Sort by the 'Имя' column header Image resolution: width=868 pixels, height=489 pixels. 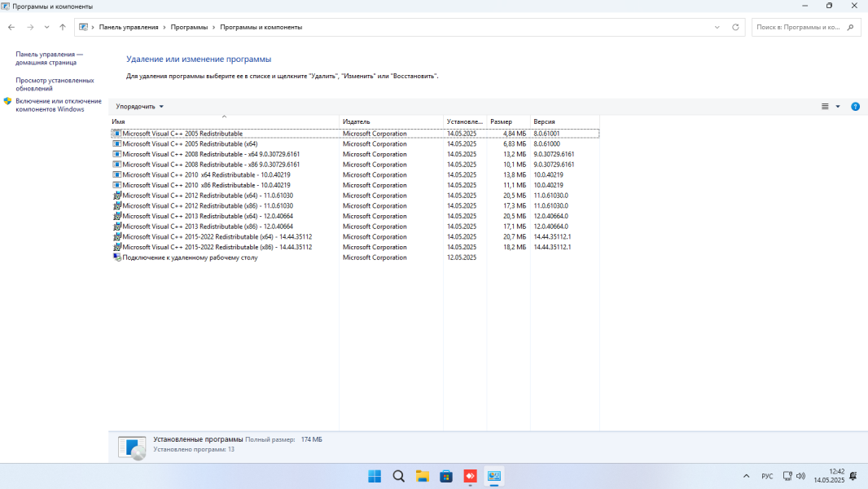224,121
